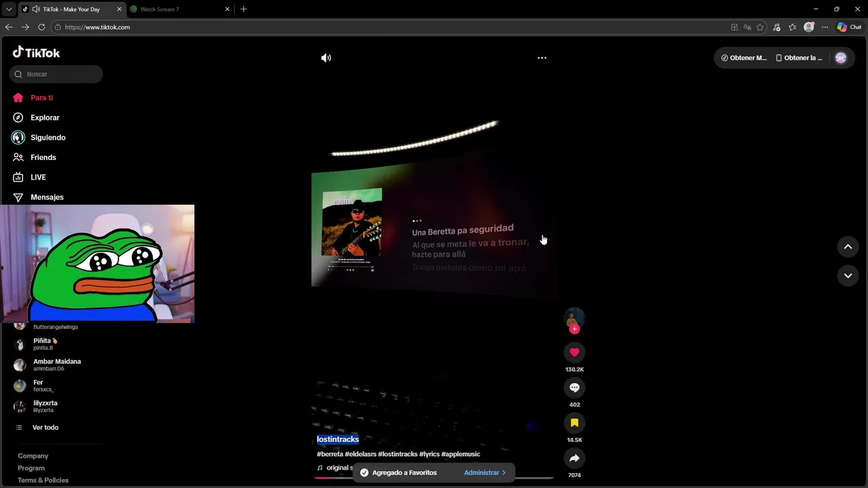Viewport: 868px width, 488px height.
Task: Open the browser favorites list icon
Action: click(792, 27)
